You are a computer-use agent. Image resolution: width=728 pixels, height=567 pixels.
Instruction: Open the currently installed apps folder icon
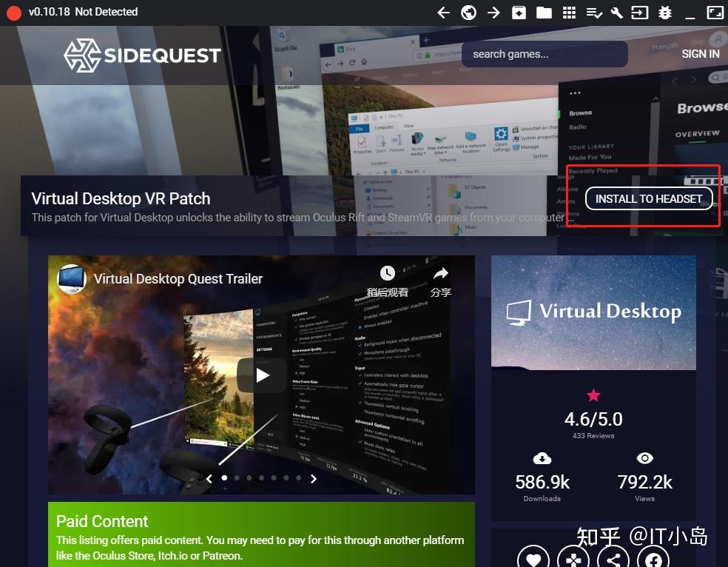(545, 12)
